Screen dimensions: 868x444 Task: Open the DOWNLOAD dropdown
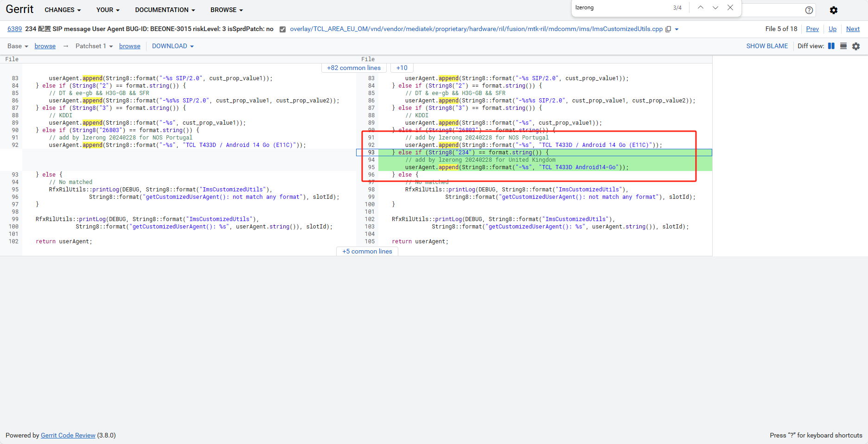coord(173,46)
